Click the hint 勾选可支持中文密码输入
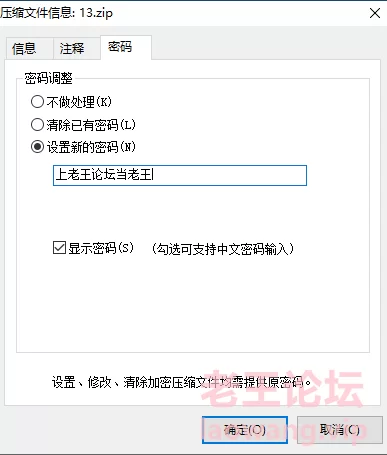 223,249
